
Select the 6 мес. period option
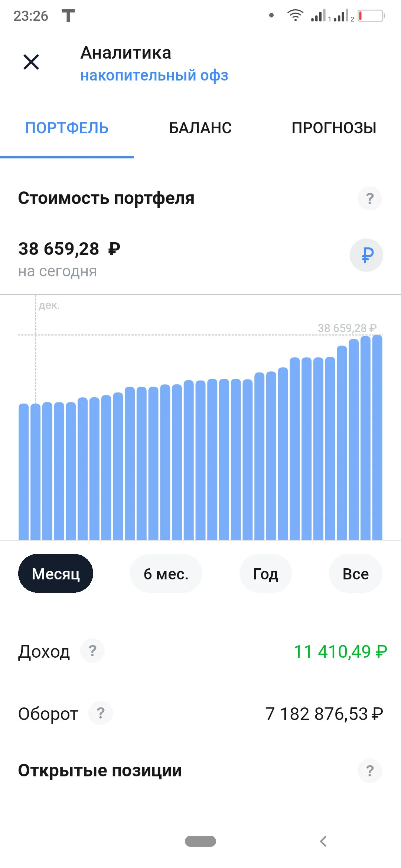pyautogui.click(x=166, y=573)
